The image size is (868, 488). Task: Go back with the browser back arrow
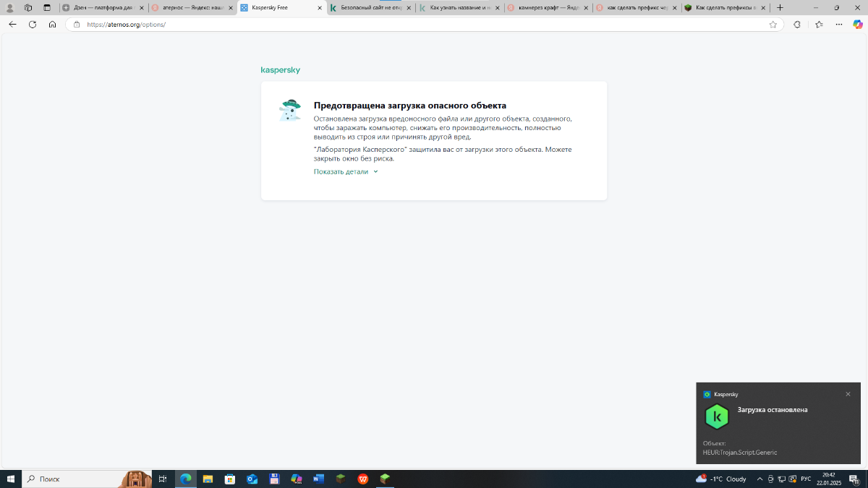pyautogui.click(x=12, y=24)
